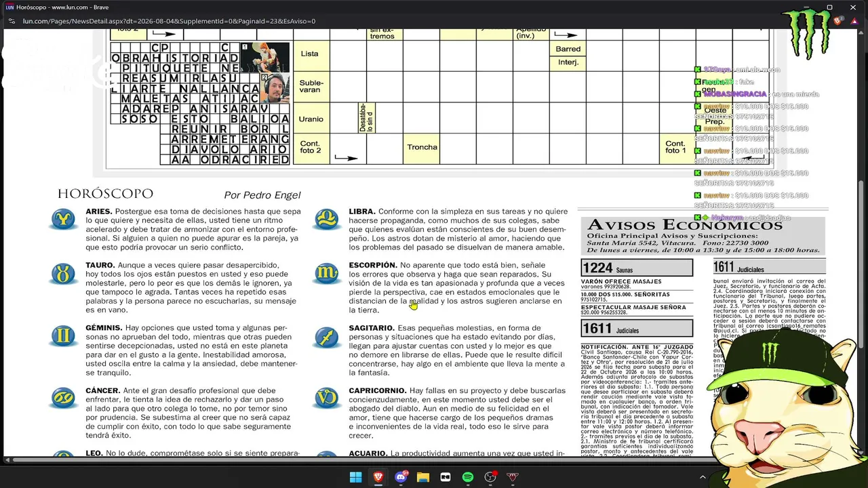Viewport: 868px width, 488px height.
Task: Click the Cáncer zodiac icon
Action: [x=63, y=398]
